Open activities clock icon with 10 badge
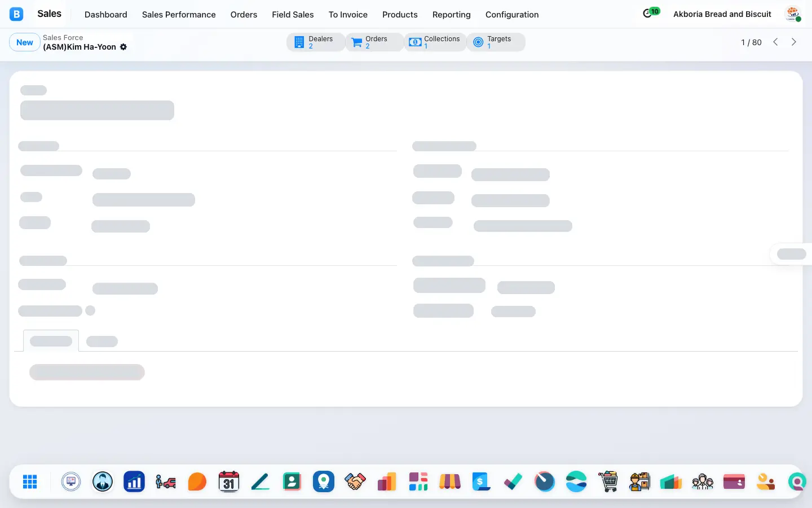This screenshot has height=508, width=812. (x=651, y=13)
